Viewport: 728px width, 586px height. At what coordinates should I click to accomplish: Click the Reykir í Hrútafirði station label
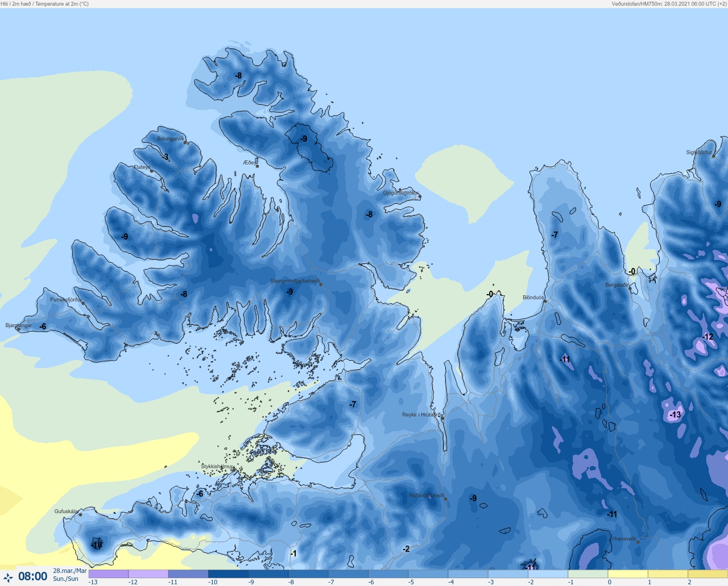(x=422, y=415)
